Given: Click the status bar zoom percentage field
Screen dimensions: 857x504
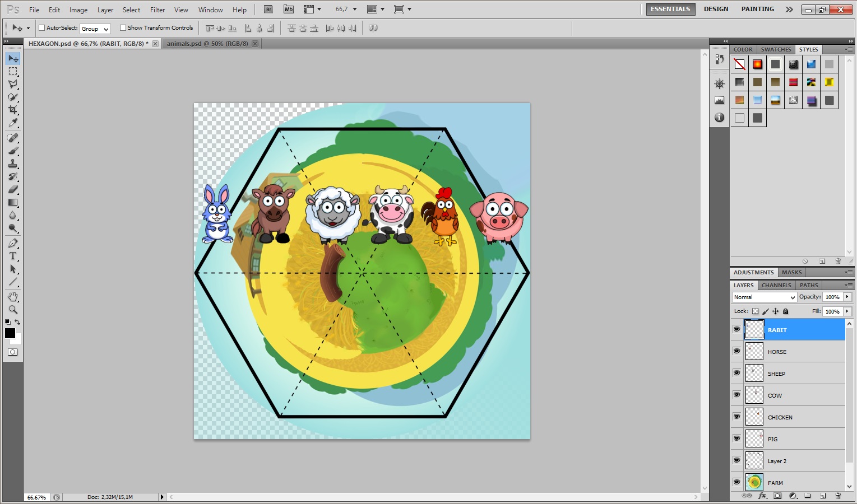Looking at the screenshot, I should coord(38,497).
